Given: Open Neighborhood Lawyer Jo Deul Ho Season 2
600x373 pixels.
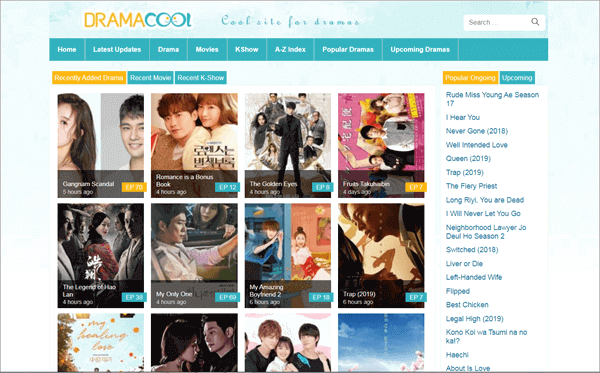Looking at the screenshot, I should click(x=486, y=232).
